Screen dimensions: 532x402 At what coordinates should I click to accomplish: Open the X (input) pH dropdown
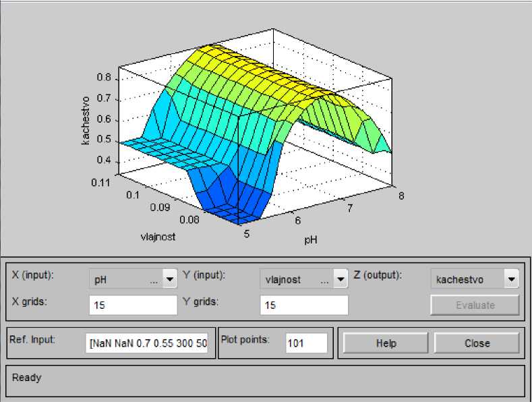pyautogui.click(x=133, y=279)
